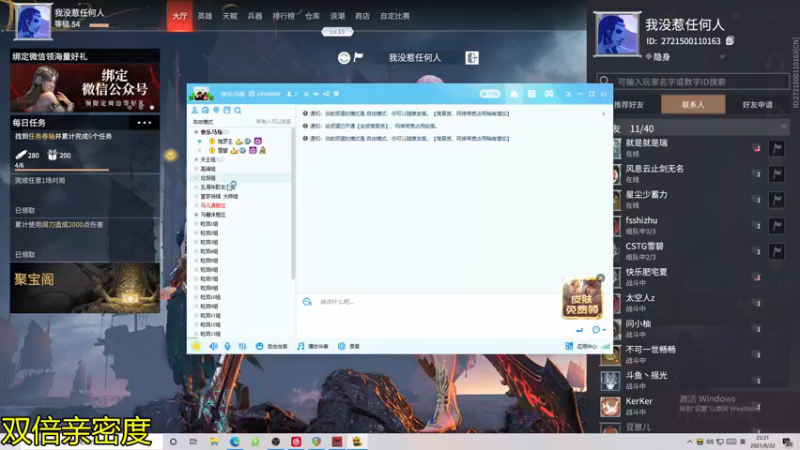Image resolution: width=800 pixels, height=450 pixels.
Task: Open the list icon in YY header
Action: pos(531,94)
